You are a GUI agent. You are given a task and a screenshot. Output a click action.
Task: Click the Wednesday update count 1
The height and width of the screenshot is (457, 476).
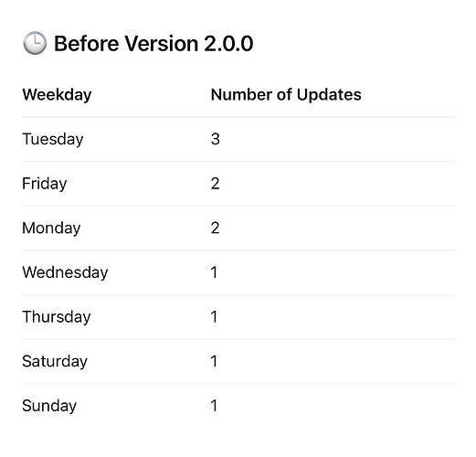pos(214,272)
